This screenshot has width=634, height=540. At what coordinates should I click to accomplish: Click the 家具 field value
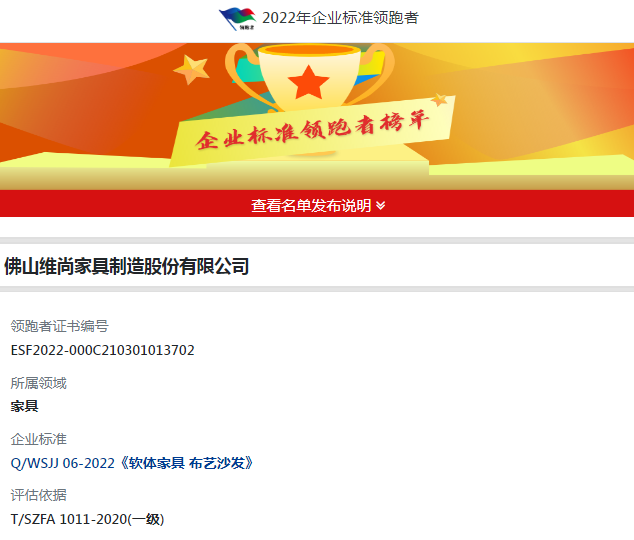coord(25,406)
